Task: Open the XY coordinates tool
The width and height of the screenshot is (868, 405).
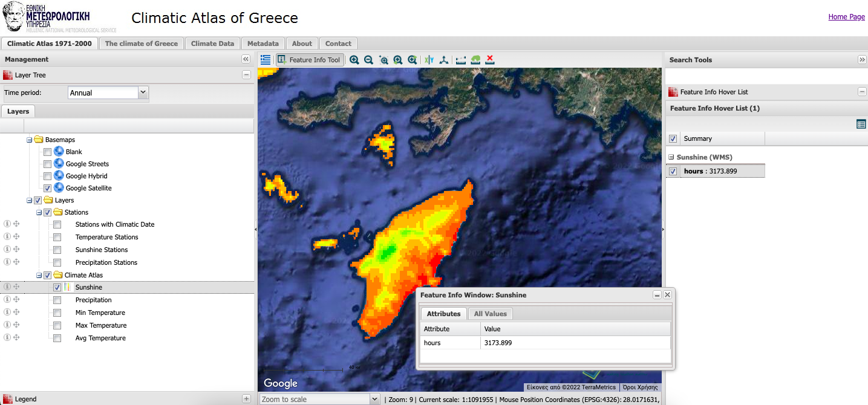Action: tap(429, 60)
